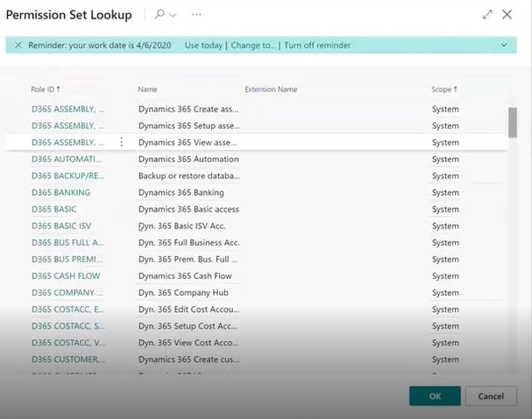Click the vertical scrollbar thumb
532x419 pixels.
coord(512,122)
